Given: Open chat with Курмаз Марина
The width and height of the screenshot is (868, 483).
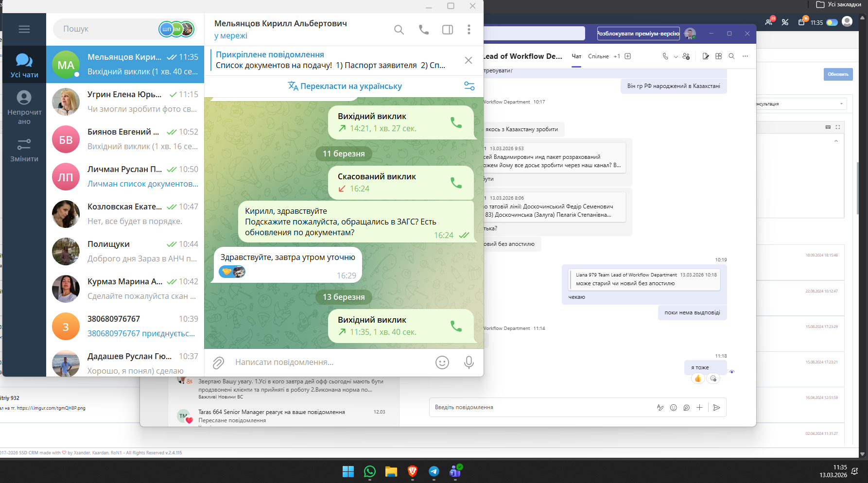Looking at the screenshot, I should [x=125, y=289].
